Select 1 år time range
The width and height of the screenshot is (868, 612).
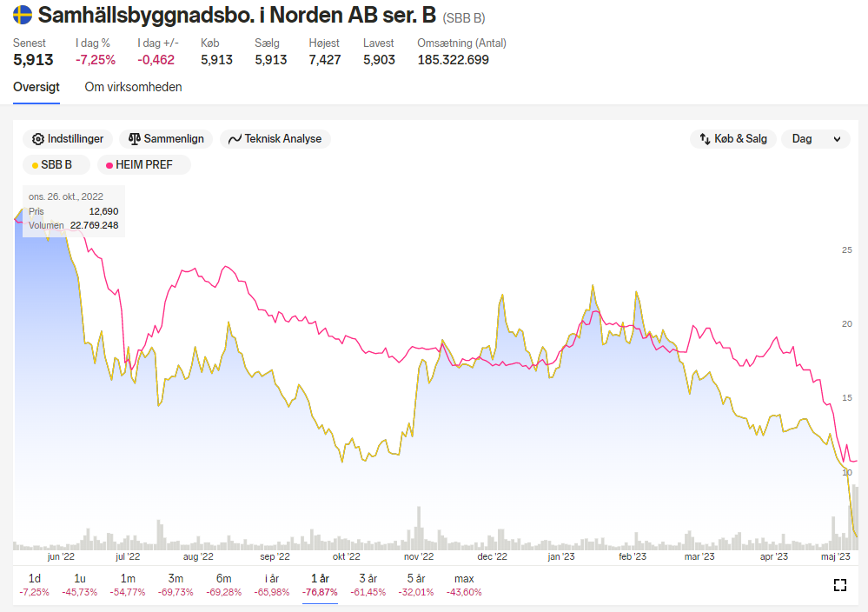320,585
